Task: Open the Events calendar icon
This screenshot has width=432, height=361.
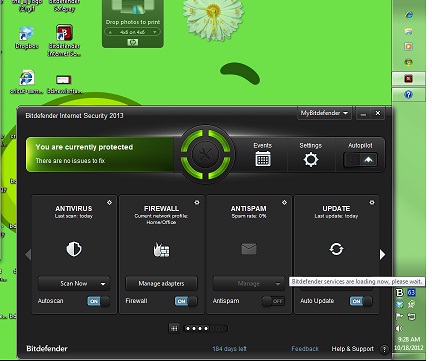Action: pyautogui.click(x=263, y=159)
